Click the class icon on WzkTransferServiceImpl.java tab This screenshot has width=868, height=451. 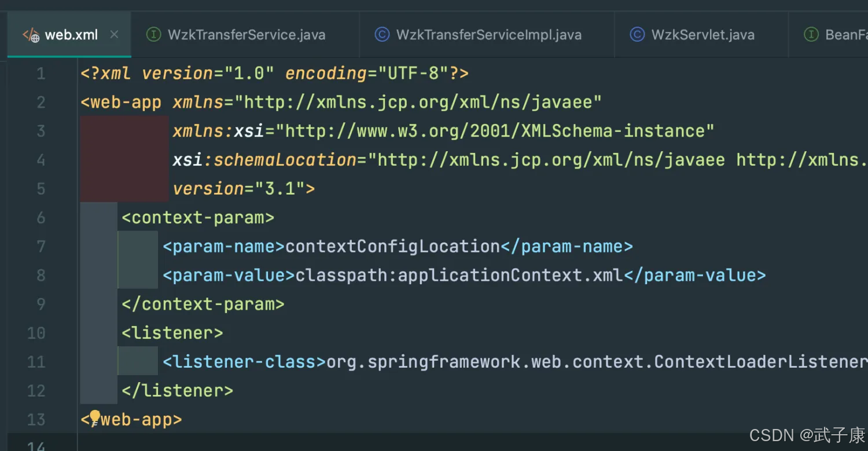point(382,35)
